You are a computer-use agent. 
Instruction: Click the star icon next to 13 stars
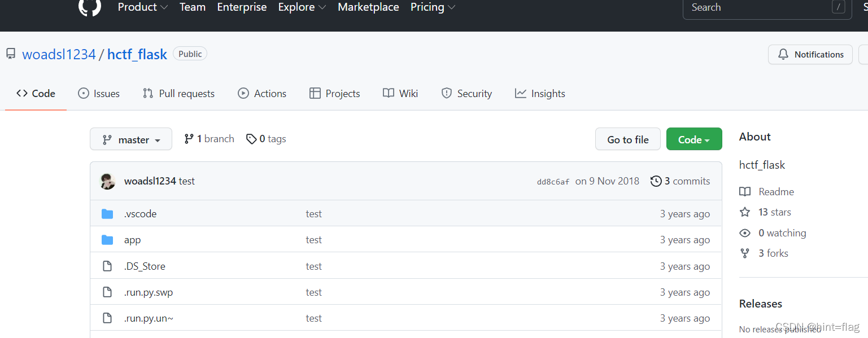(745, 212)
